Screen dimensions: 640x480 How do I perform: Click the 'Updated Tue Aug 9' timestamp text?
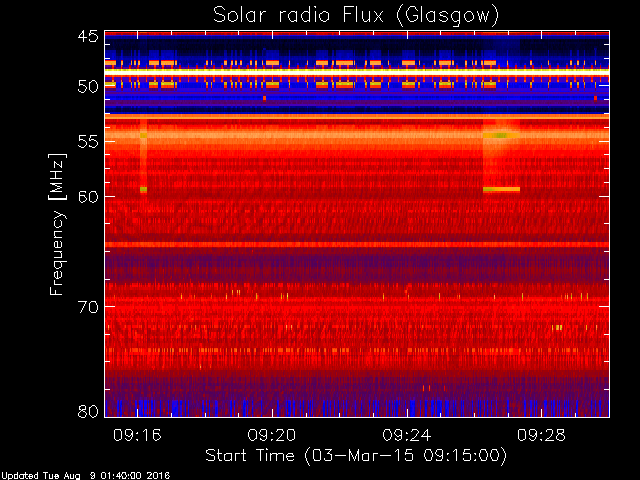tap(85, 476)
